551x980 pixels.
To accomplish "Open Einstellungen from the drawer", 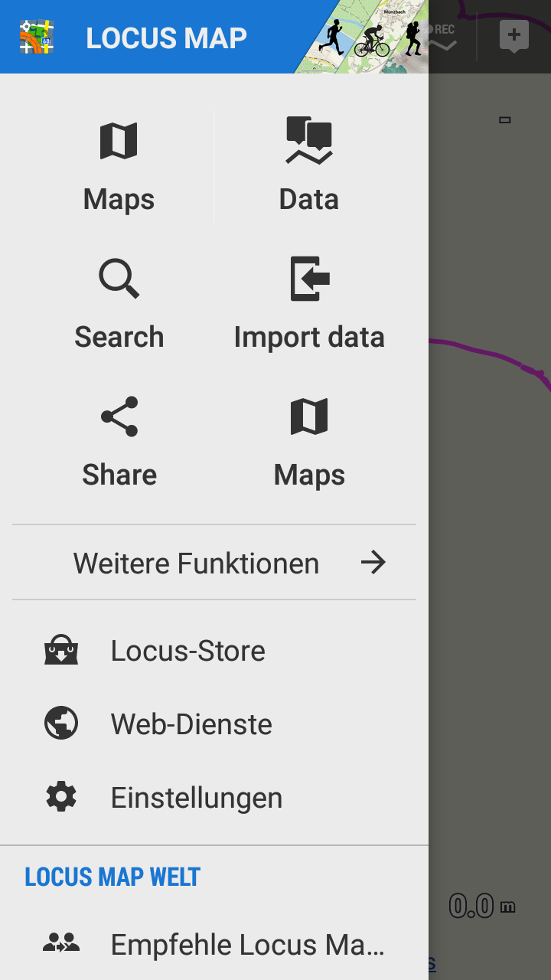I will coord(197,798).
